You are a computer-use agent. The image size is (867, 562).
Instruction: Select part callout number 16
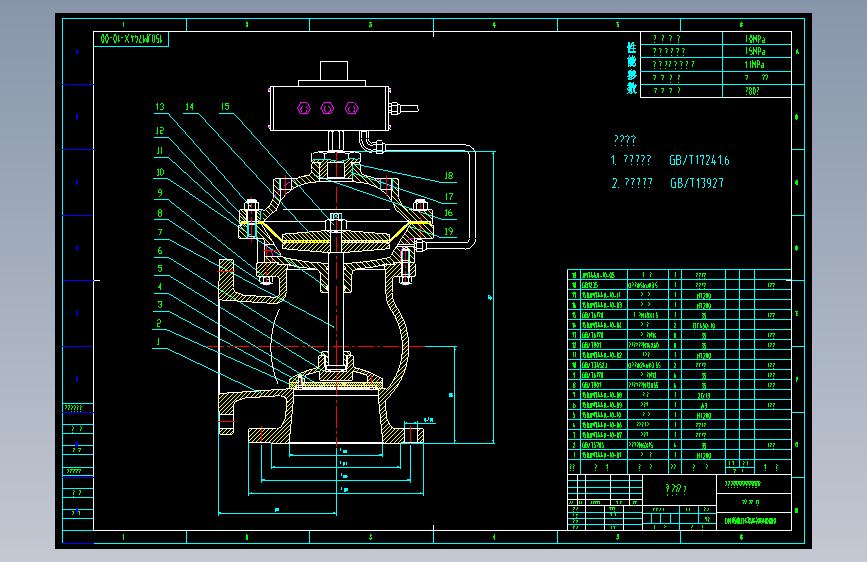click(448, 212)
